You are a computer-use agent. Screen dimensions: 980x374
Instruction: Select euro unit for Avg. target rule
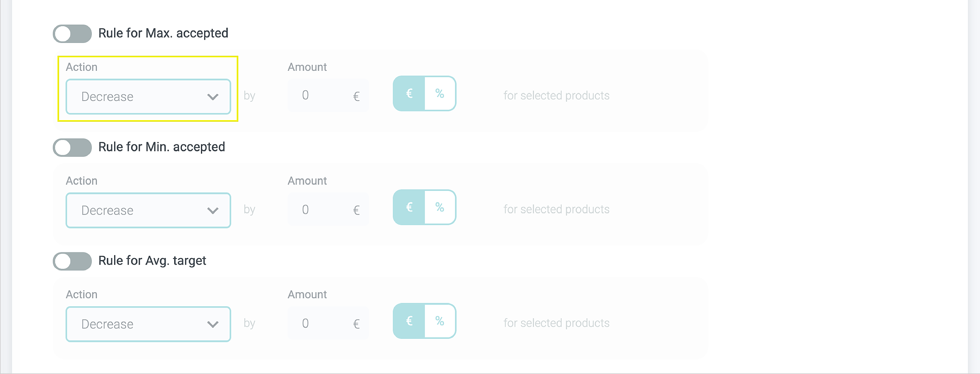pos(409,321)
